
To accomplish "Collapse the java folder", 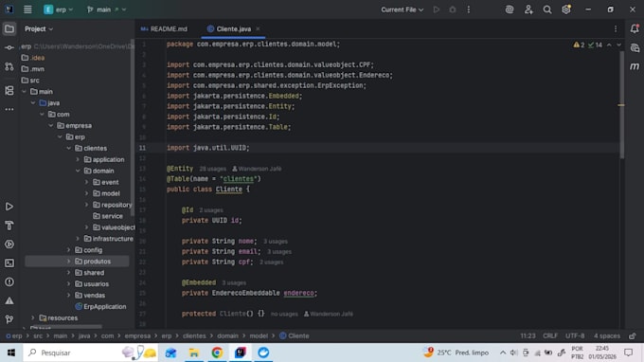I will point(33,103).
